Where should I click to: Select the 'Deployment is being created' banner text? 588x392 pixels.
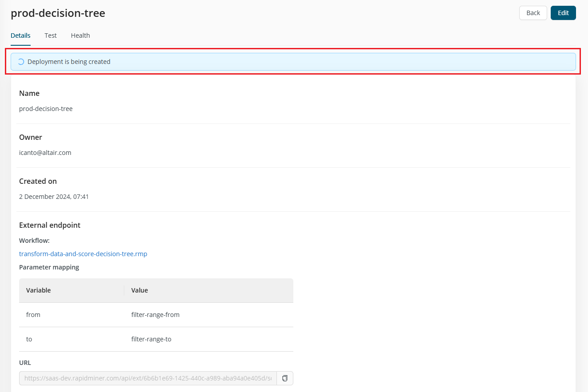[69, 62]
